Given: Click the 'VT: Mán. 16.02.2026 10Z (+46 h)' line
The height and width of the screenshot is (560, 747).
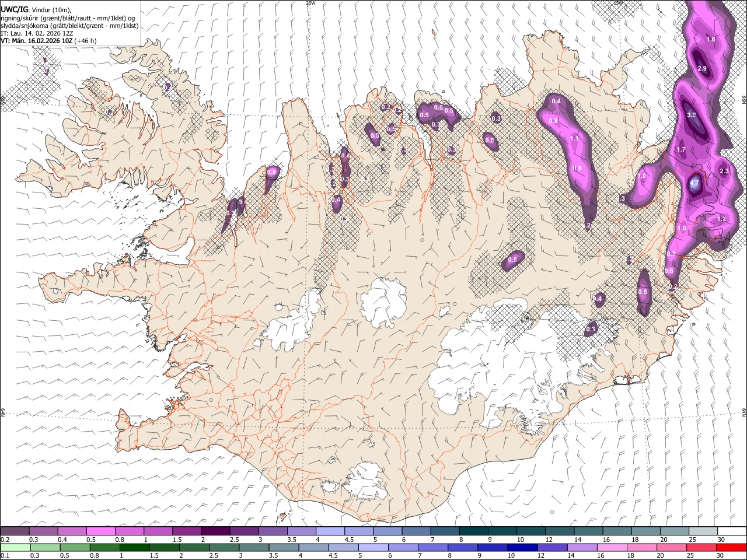Looking at the screenshot, I should pos(48,41).
